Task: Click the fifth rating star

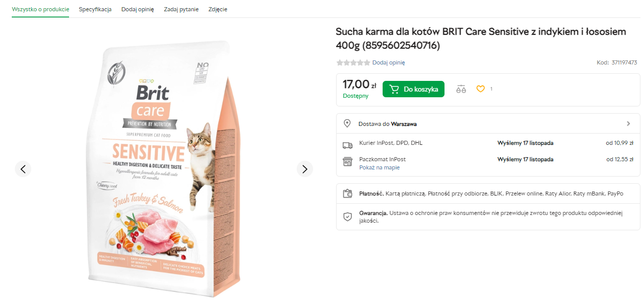Action: point(367,63)
